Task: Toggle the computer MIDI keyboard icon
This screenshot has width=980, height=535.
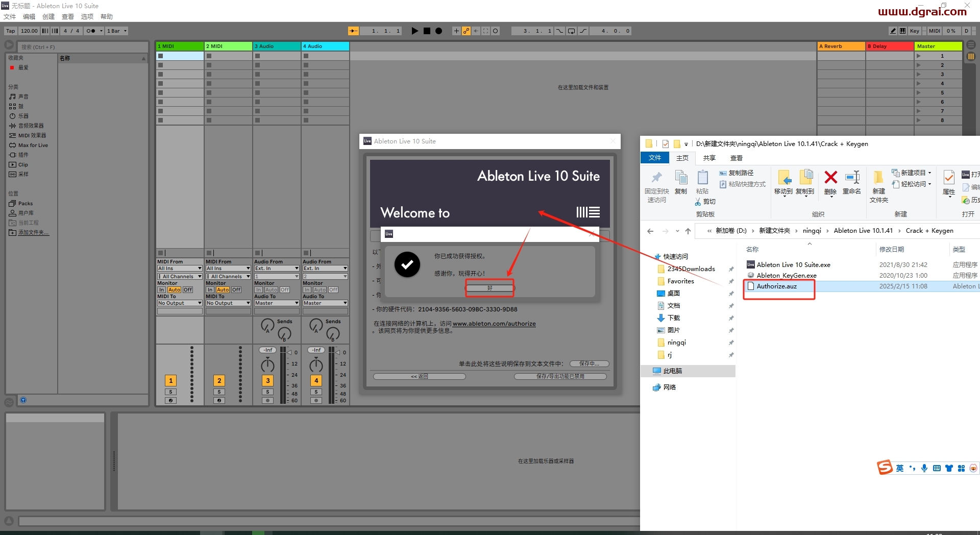Action: [x=902, y=31]
